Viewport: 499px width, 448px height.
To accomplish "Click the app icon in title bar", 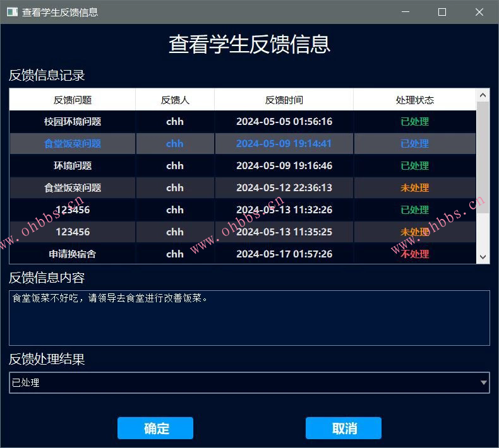I will click(11, 12).
